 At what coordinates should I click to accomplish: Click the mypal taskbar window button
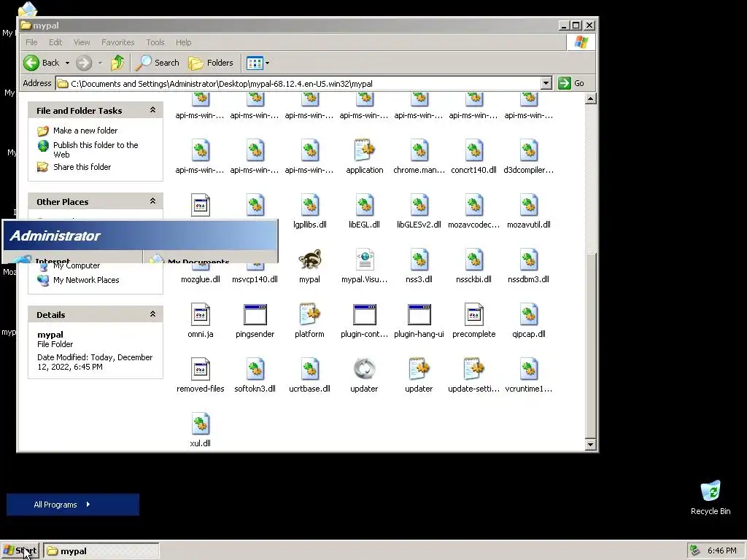tap(101, 551)
